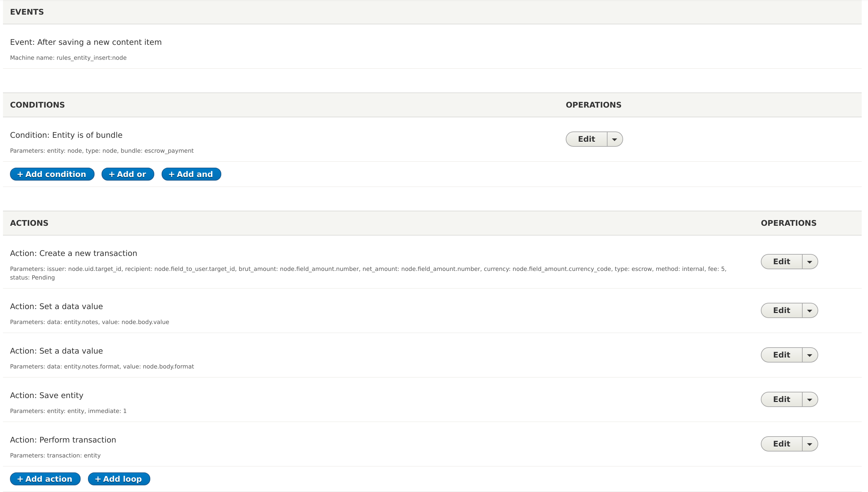Edit the Set data value entity.notes action
The image size is (868, 492).
781,310
